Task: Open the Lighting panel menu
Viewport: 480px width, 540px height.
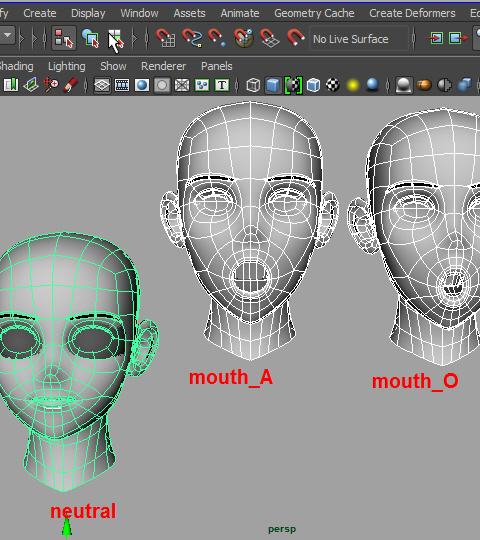Action: pyautogui.click(x=66, y=66)
